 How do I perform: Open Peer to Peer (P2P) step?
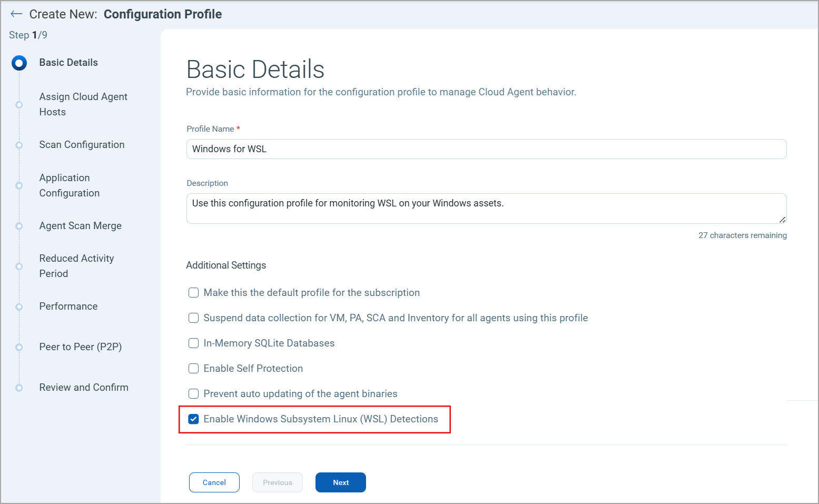click(x=80, y=347)
